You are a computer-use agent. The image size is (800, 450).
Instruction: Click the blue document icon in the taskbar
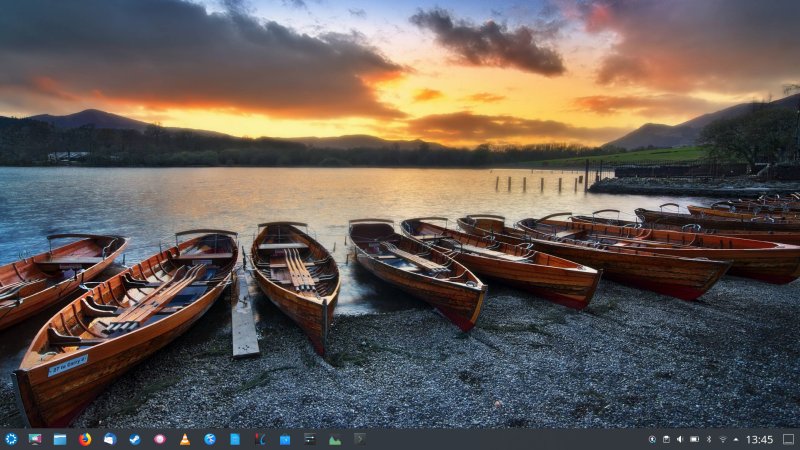(x=235, y=439)
